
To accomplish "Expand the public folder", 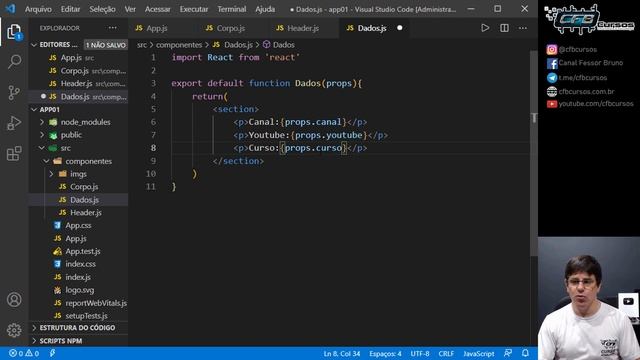I will (x=42, y=135).
